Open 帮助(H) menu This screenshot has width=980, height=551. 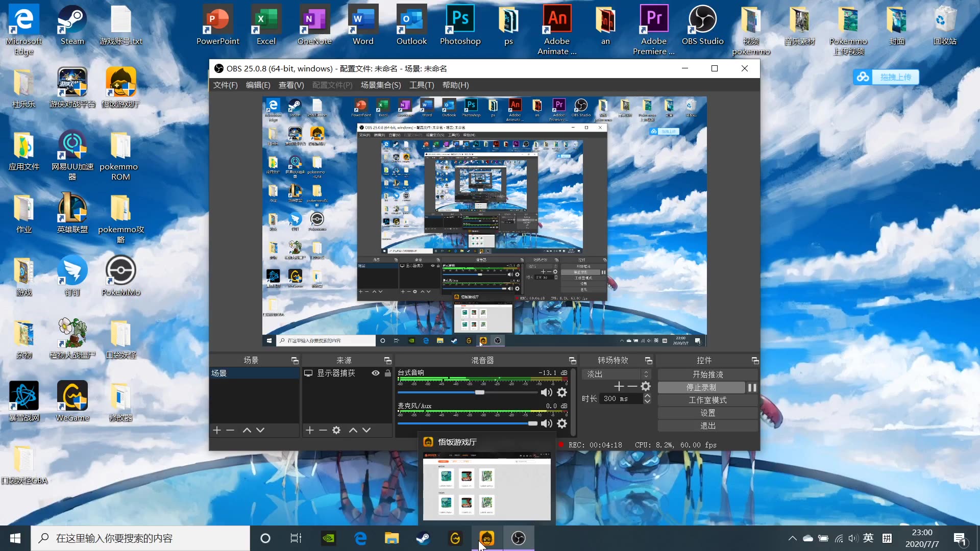pos(455,85)
